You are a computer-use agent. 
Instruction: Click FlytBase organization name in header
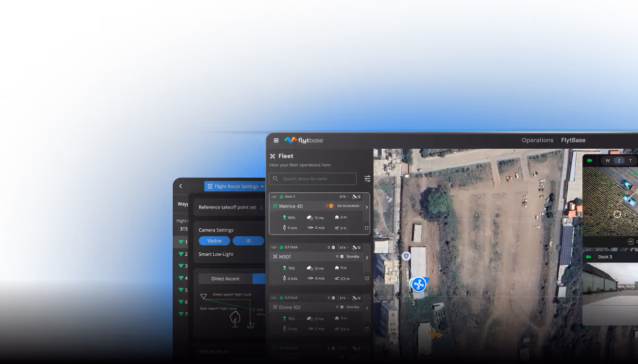pos(573,140)
